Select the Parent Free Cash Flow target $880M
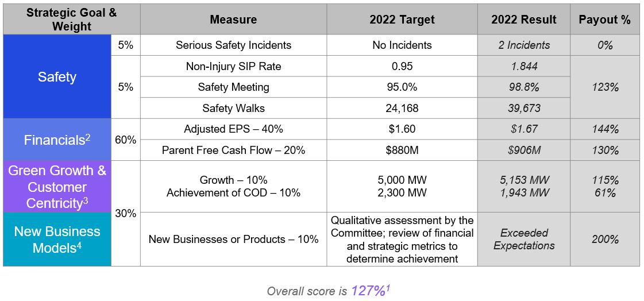 tap(402, 150)
